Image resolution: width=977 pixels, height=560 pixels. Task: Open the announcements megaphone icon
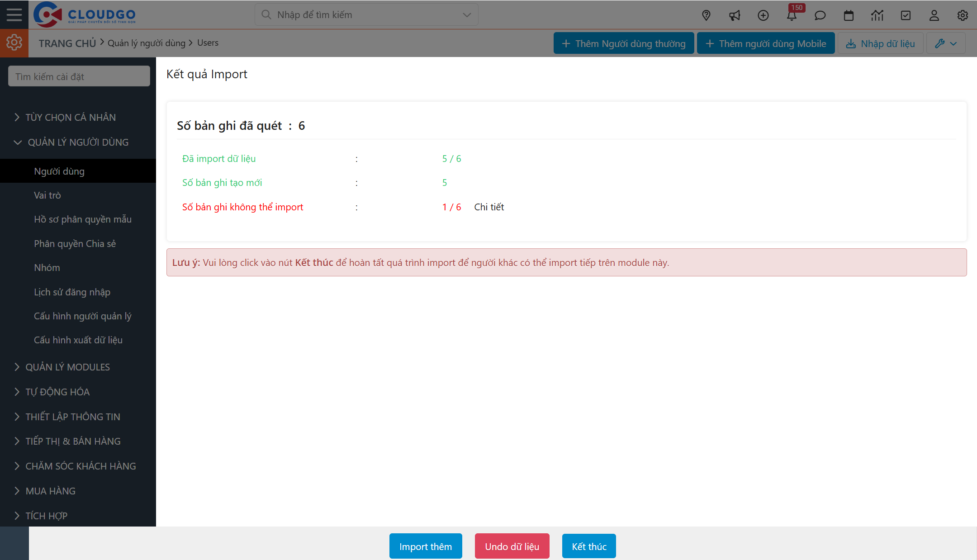coord(735,15)
